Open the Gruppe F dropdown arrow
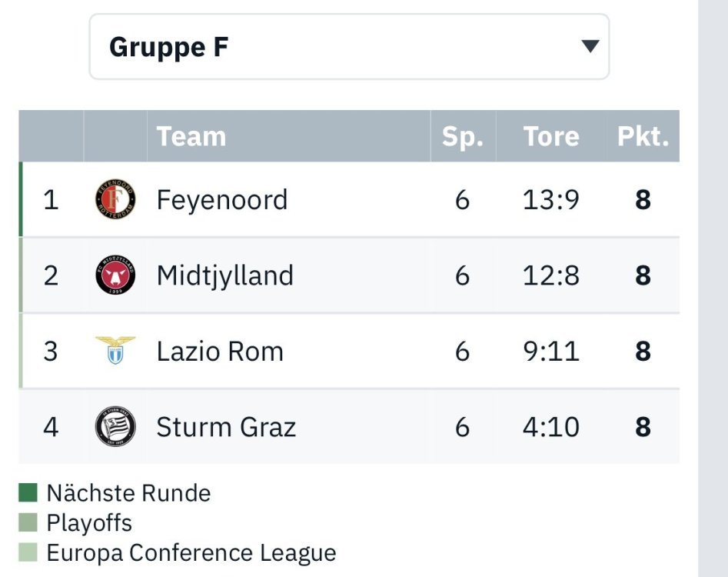728x577 pixels. [590, 47]
